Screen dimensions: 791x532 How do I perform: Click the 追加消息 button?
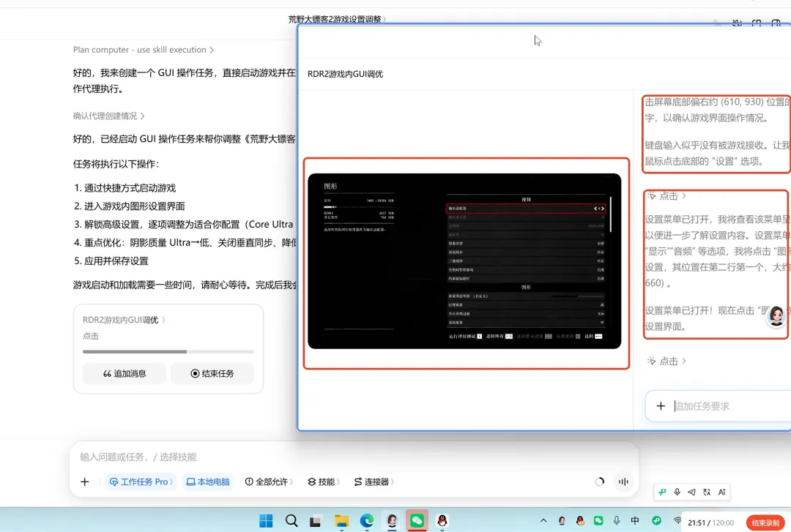[x=124, y=374]
